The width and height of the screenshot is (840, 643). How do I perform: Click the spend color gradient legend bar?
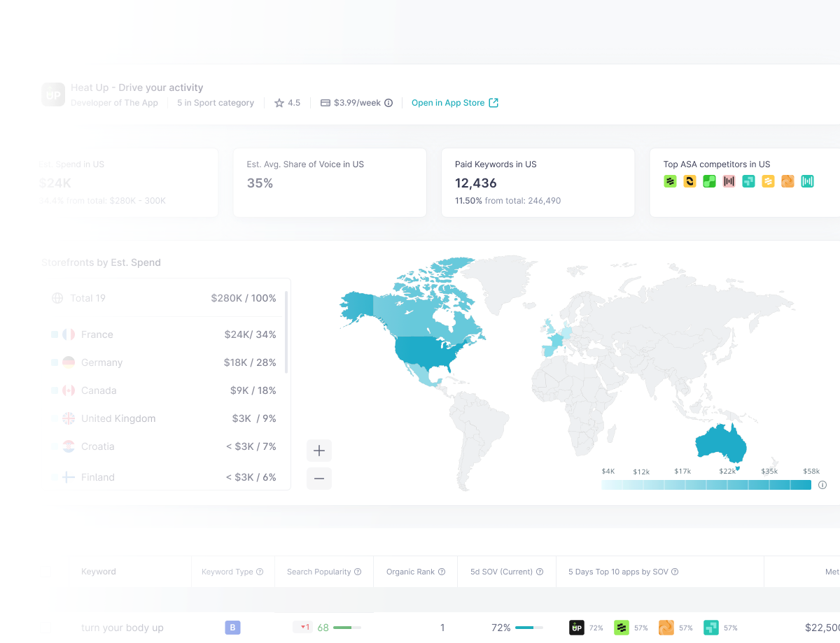(x=706, y=485)
